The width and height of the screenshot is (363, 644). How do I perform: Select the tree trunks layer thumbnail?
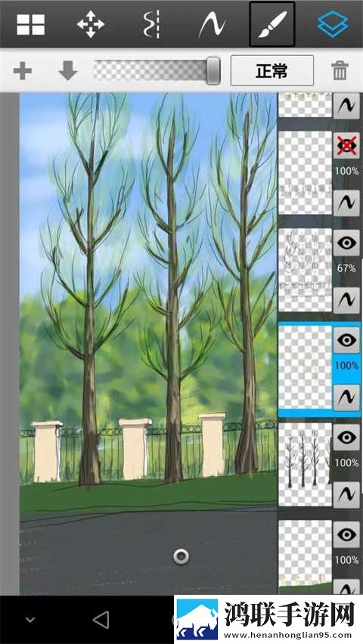pos(305,465)
